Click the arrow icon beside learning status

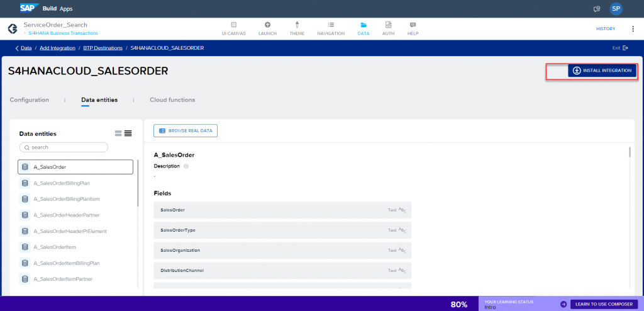click(x=563, y=305)
